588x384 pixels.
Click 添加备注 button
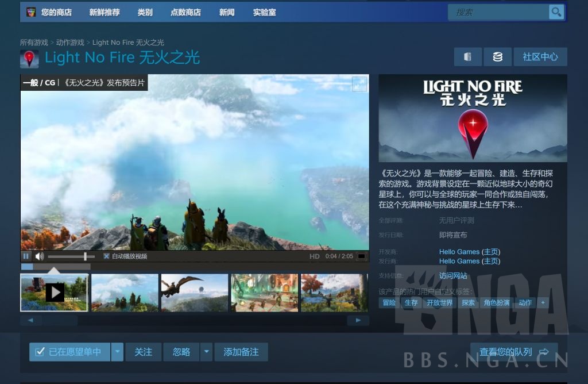(241, 352)
